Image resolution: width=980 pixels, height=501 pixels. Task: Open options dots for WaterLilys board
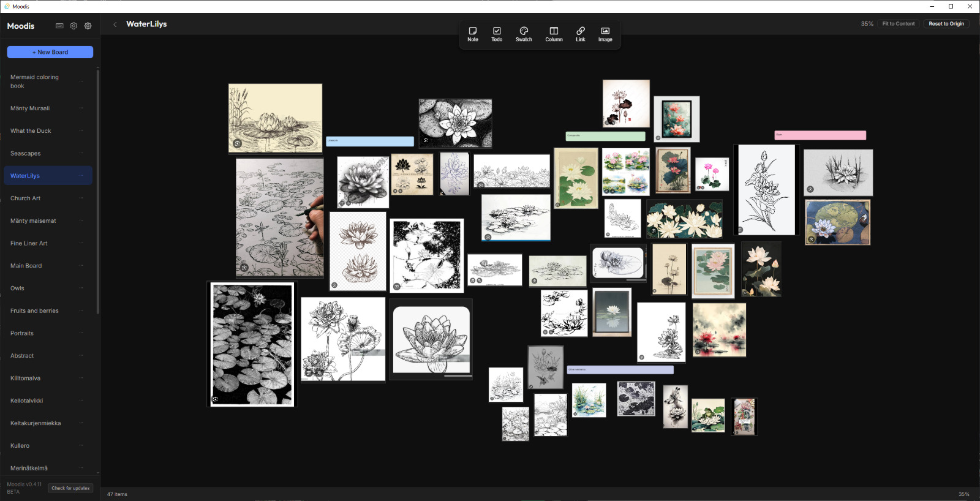[81, 176]
